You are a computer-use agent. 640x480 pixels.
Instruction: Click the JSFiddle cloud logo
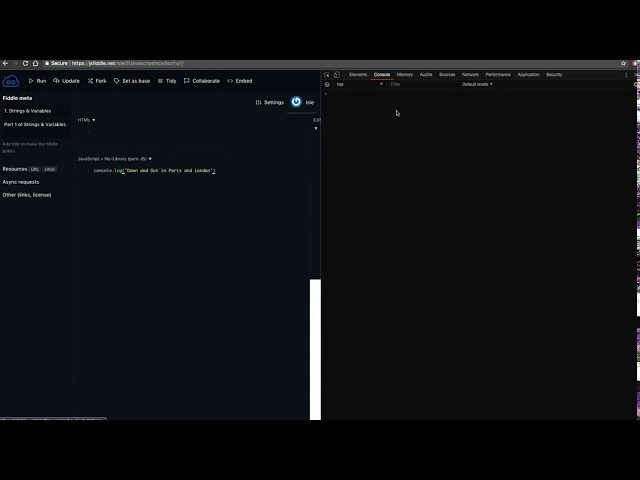[x=11, y=81]
